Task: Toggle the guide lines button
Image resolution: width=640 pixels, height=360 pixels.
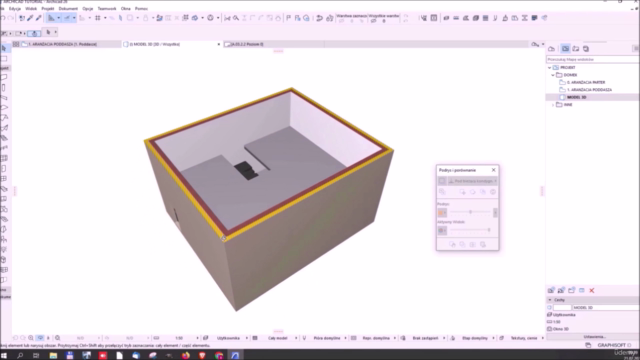Action: tap(51, 18)
